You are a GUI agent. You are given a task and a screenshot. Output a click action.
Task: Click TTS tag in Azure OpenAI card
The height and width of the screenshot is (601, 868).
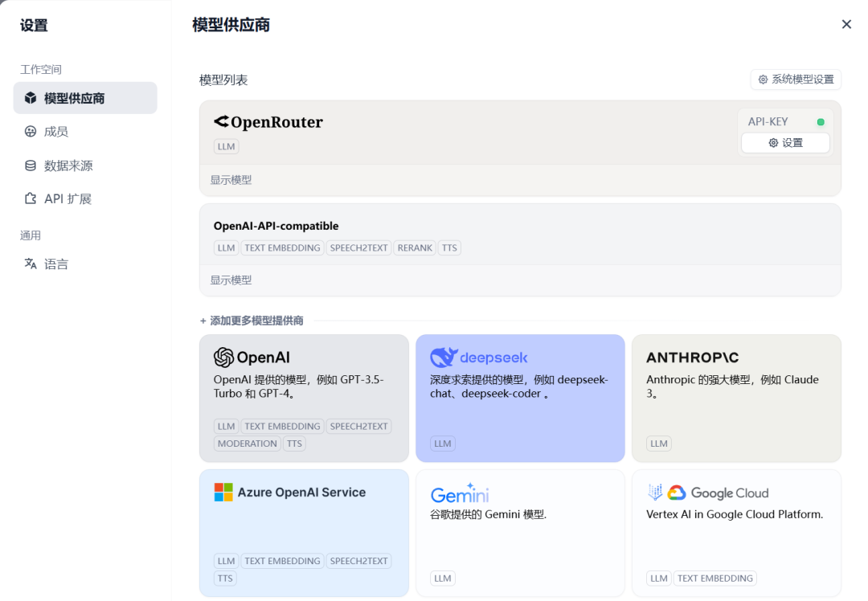coord(225,579)
